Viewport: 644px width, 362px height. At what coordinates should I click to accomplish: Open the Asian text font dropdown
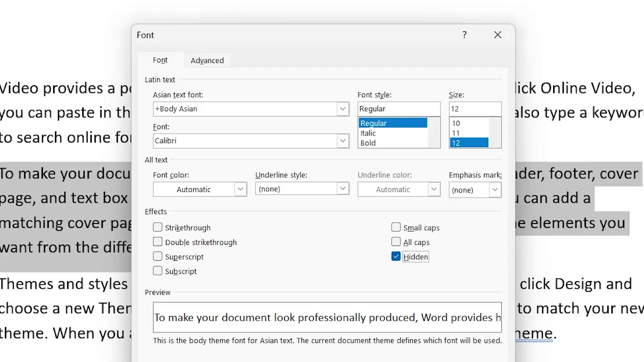(343, 109)
